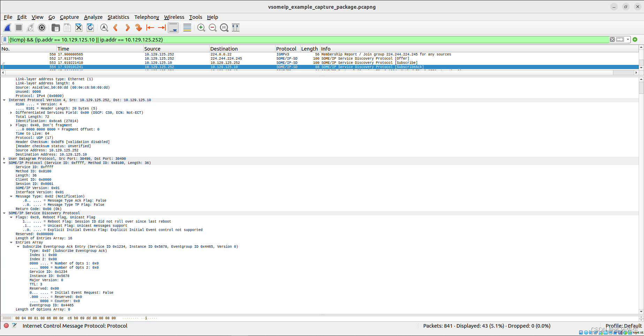The width and height of the screenshot is (644, 336).
Task: Jump to the last packet
Action: tap(162, 28)
